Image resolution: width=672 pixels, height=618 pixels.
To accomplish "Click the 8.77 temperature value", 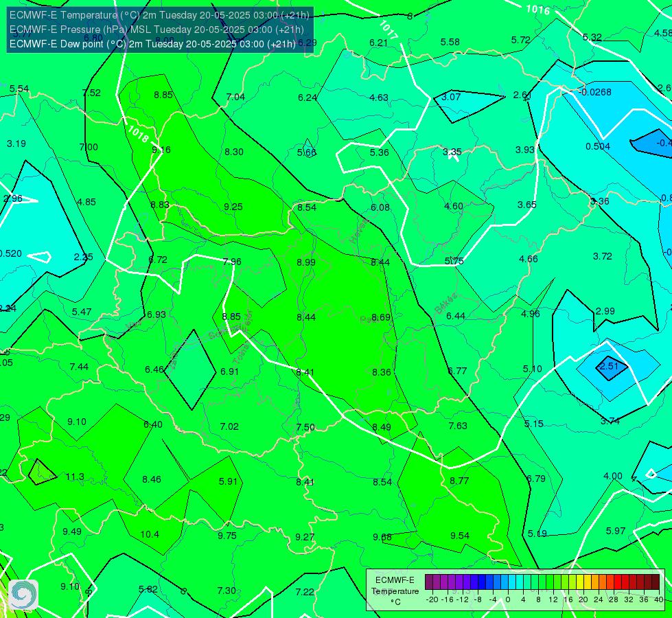I will click(459, 481).
